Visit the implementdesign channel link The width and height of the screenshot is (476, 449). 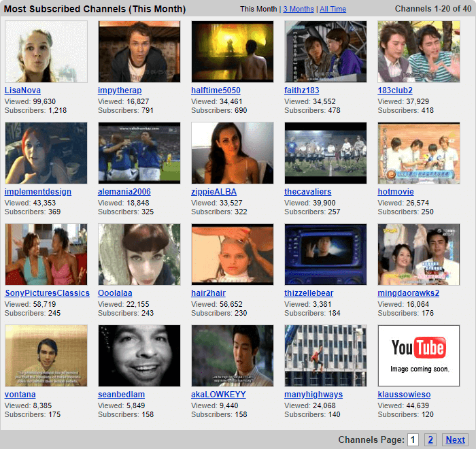38,192
